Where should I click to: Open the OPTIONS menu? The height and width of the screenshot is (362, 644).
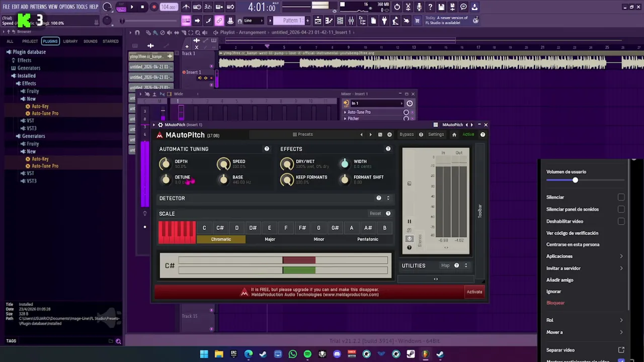(67, 7)
